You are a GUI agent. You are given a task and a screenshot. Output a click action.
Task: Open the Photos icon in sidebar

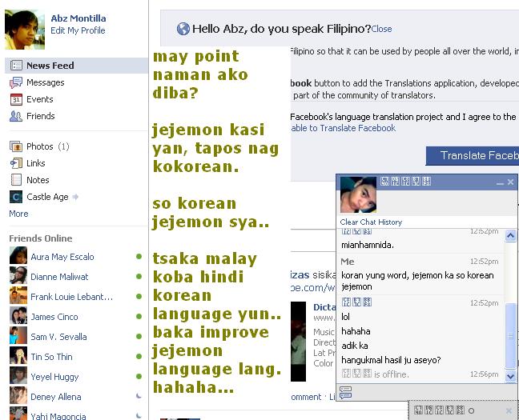click(x=16, y=146)
